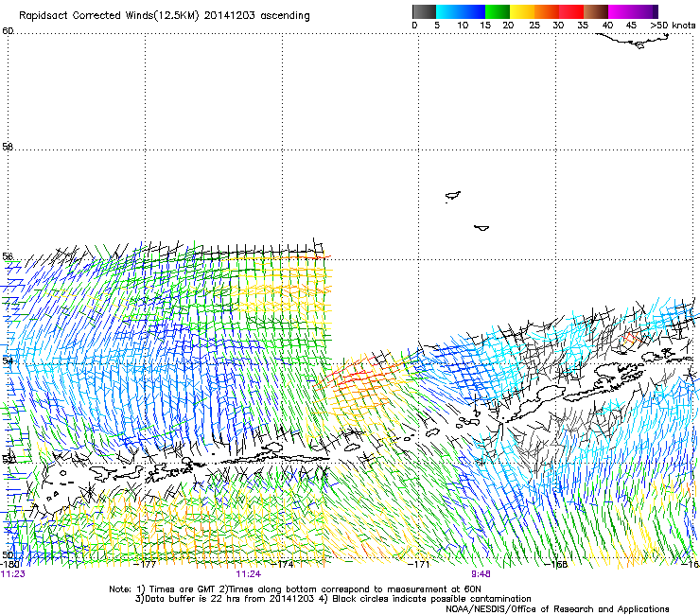Click the '>50 knots' legend label
This screenshot has height=615, width=700.
(673, 26)
